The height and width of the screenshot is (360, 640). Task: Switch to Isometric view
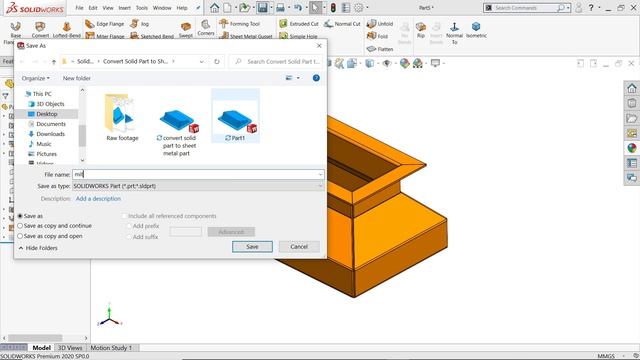476,30
